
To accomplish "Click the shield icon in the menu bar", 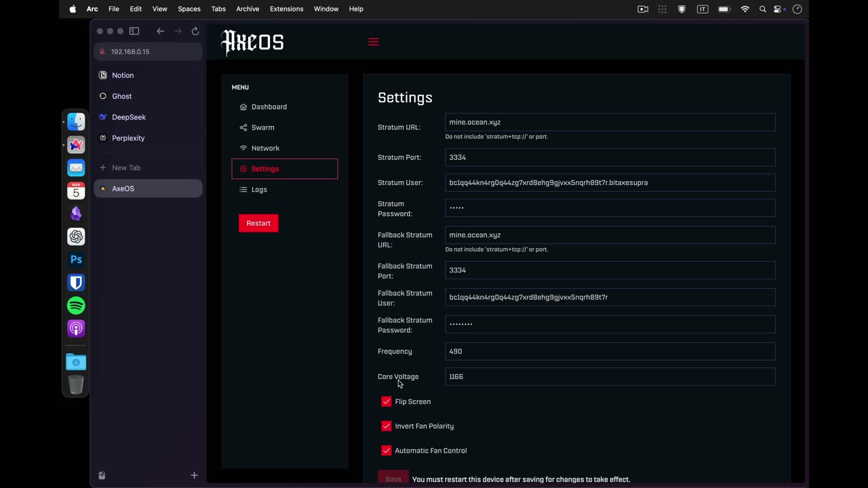I will (682, 9).
